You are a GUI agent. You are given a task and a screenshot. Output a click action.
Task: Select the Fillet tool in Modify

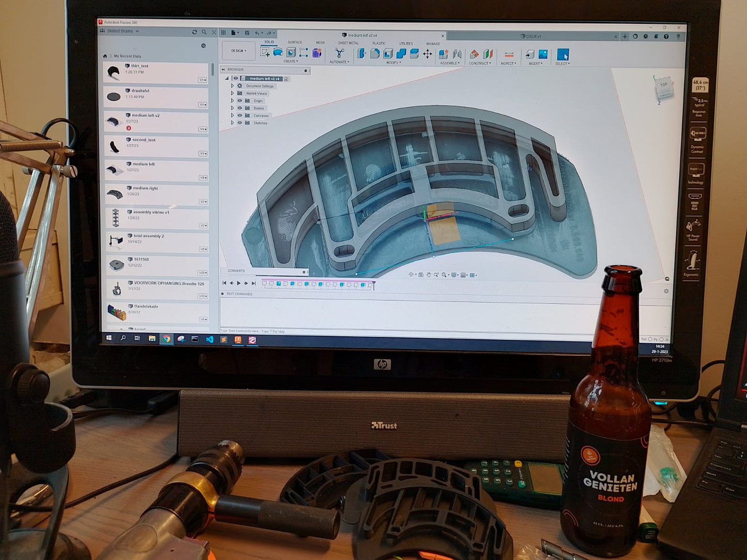click(x=375, y=53)
